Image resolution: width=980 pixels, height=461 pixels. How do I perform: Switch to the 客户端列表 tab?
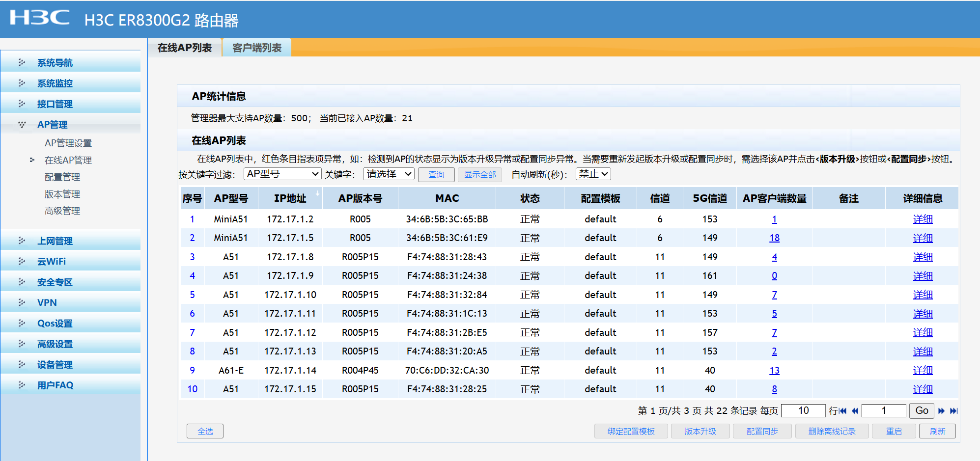(257, 48)
